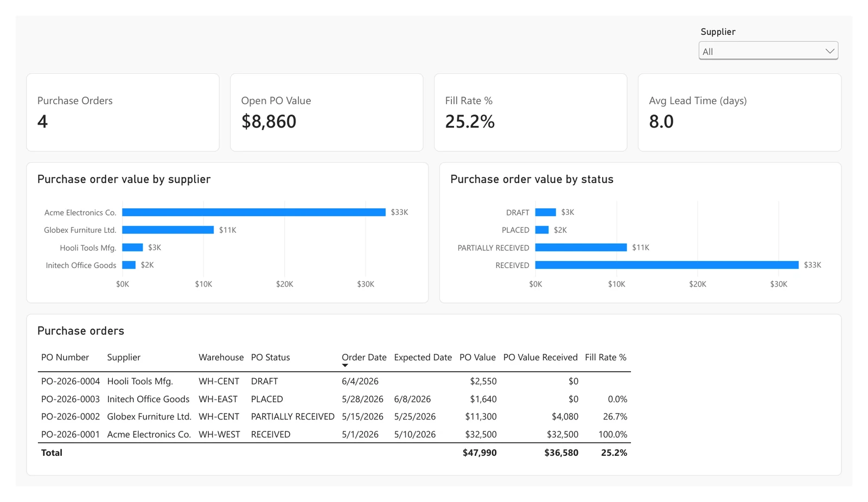Click PO-2026-0002 in the table
The height and width of the screenshot is (502, 868).
coord(71,417)
